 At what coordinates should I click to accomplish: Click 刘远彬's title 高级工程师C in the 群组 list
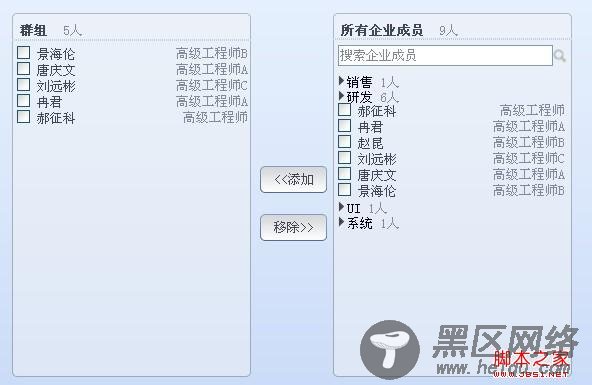click(x=211, y=86)
